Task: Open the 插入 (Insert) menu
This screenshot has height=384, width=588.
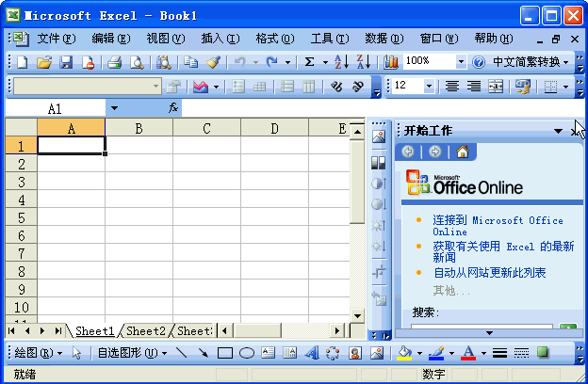Action: tap(220, 39)
